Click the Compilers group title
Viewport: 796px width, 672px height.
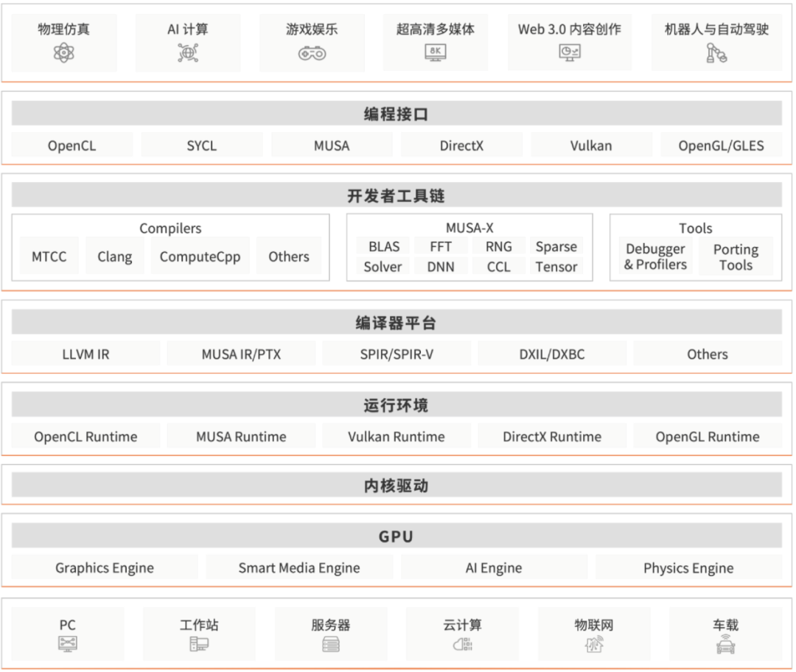[170, 228]
